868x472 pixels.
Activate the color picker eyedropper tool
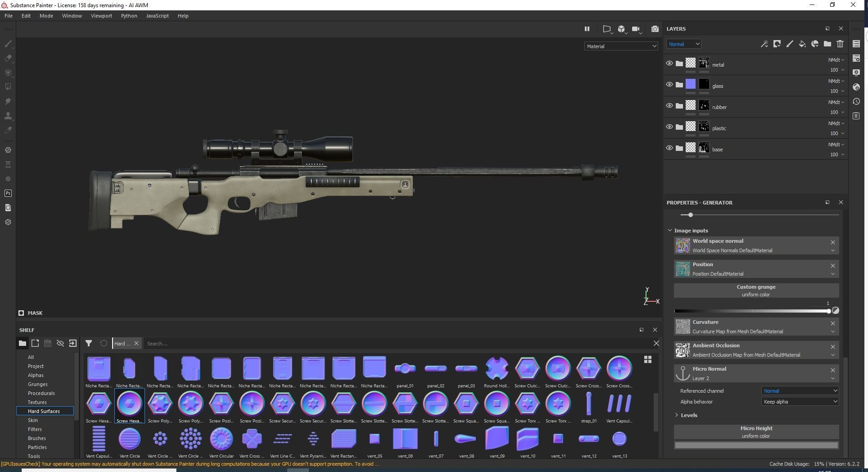click(8, 131)
